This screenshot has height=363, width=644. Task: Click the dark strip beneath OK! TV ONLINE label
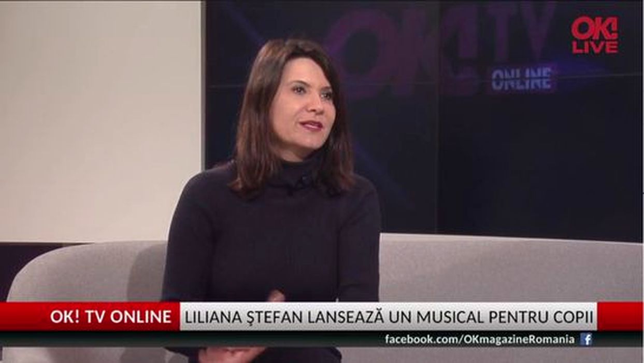coord(89,339)
